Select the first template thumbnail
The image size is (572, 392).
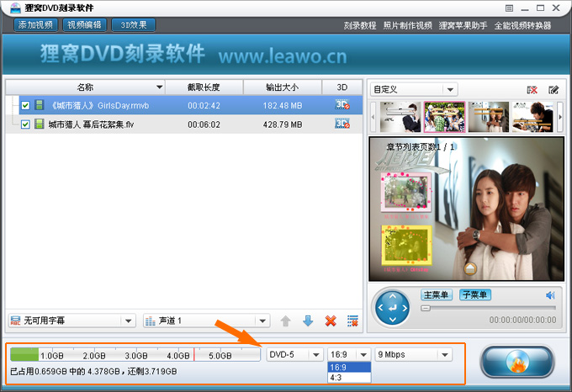click(400, 117)
